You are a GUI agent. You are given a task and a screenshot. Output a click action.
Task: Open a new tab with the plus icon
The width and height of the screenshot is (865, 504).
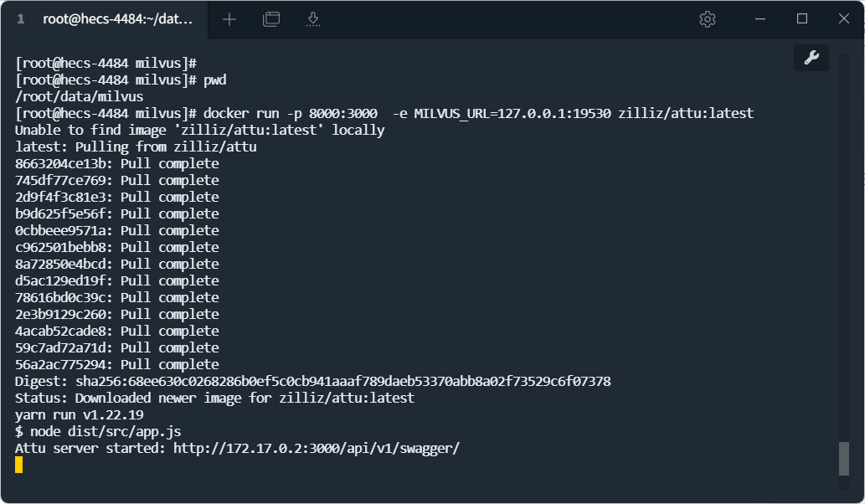click(x=229, y=19)
